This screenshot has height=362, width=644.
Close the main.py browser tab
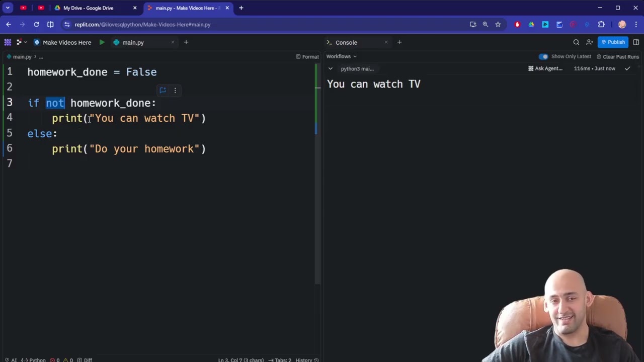pyautogui.click(x=227, y=8)
